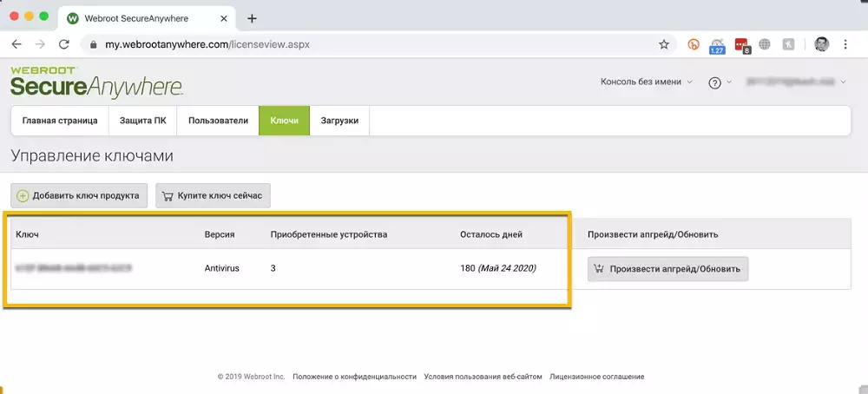Viewport: 868px width, 394px height.
Task: Click the devices count 3 cell
Action: click(x=273, y=268)
